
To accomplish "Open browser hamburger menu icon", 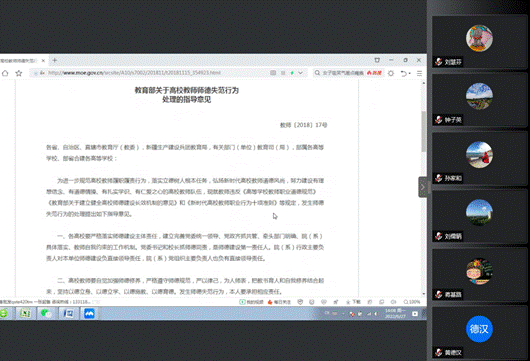I will click(419, 73).
